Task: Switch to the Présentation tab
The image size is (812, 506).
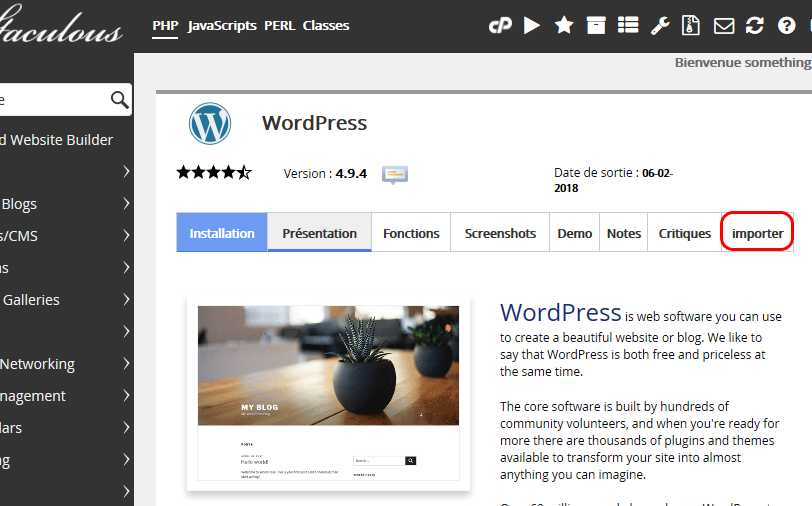Action: 320,233
